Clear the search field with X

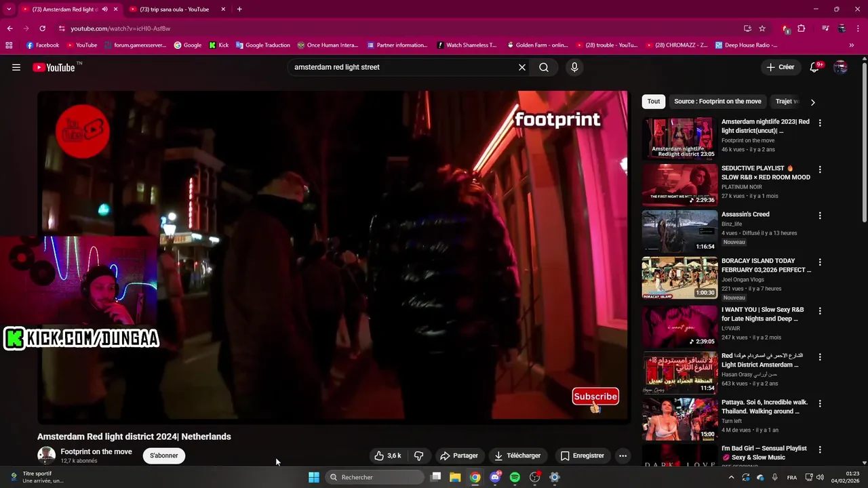(522, 67)
